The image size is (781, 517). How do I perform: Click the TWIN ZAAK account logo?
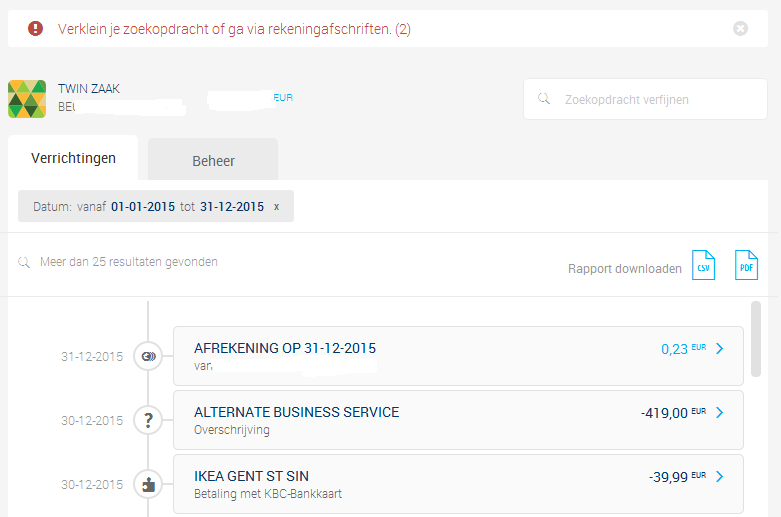click(27, 98)
